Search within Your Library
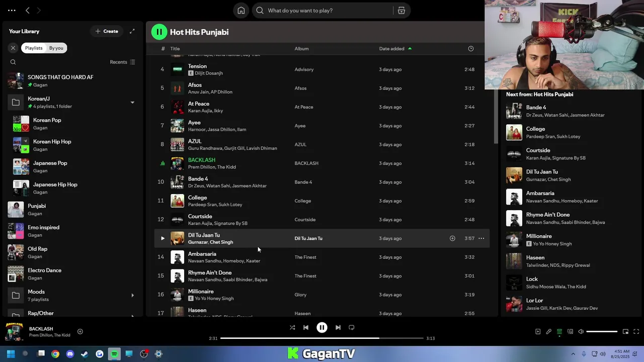This screenshot has height=362, width=644. tap(13, 62)
